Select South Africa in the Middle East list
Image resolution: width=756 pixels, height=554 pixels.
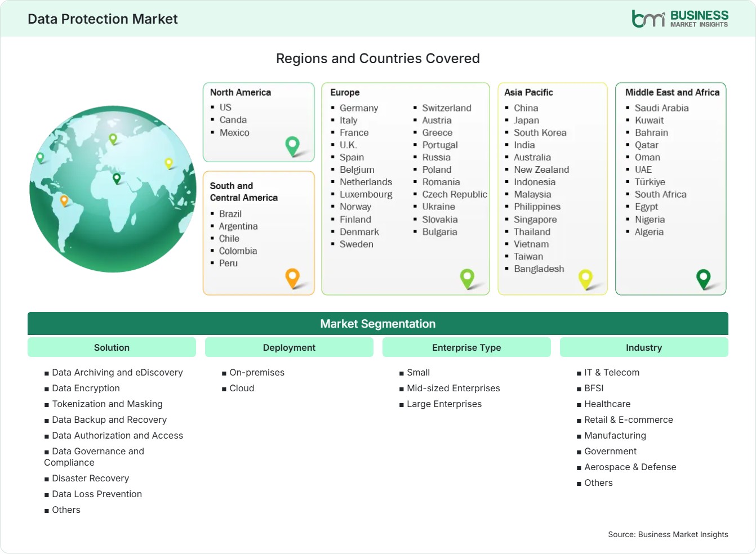[x=661, y=194]
